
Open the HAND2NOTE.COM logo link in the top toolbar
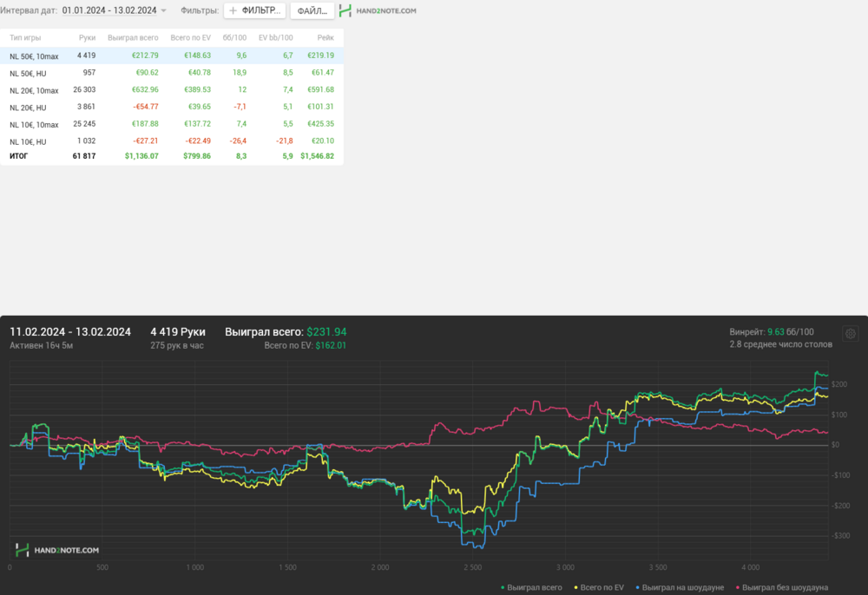pos(378,10)
